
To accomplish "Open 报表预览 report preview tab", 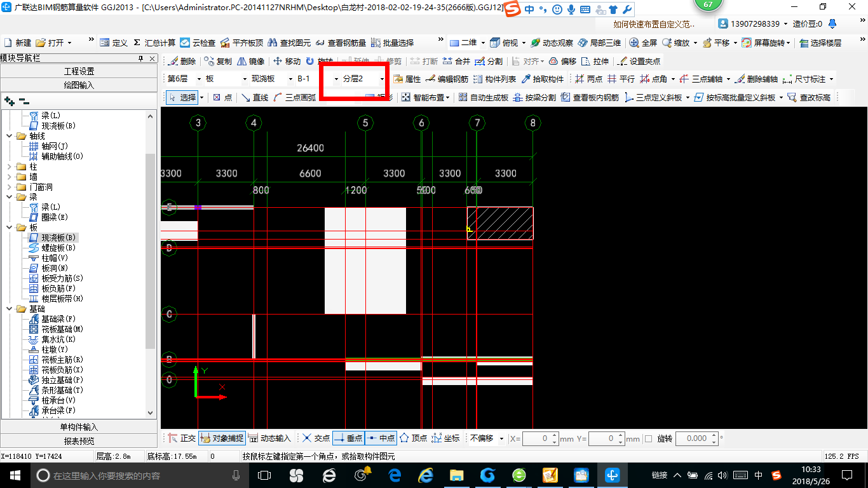I will (79, 441).
